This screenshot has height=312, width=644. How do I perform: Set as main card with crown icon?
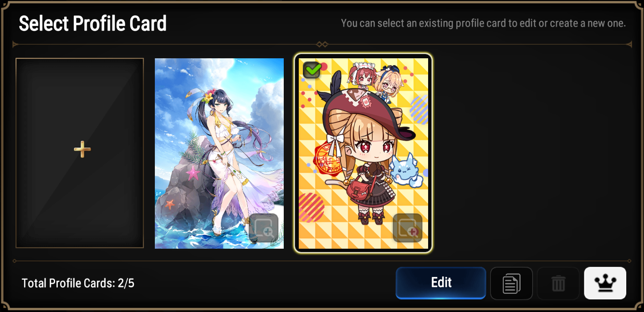(x=605, y=283)
